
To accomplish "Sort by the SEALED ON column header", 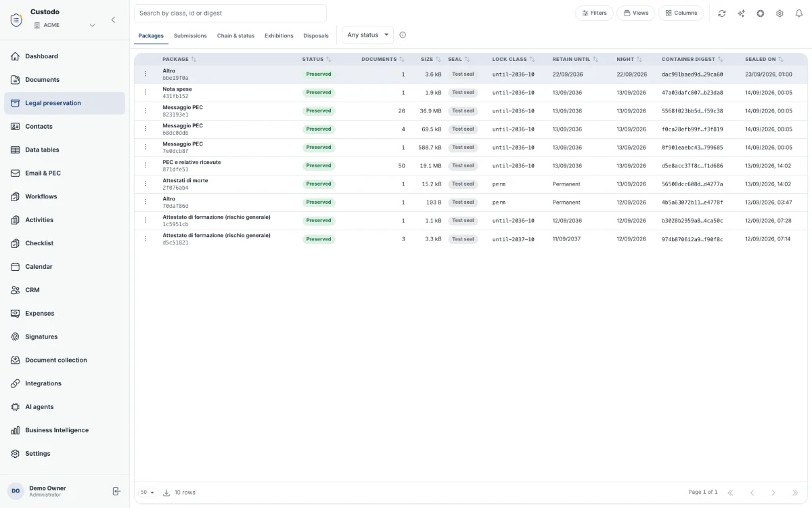I will [x=764, y=60].
